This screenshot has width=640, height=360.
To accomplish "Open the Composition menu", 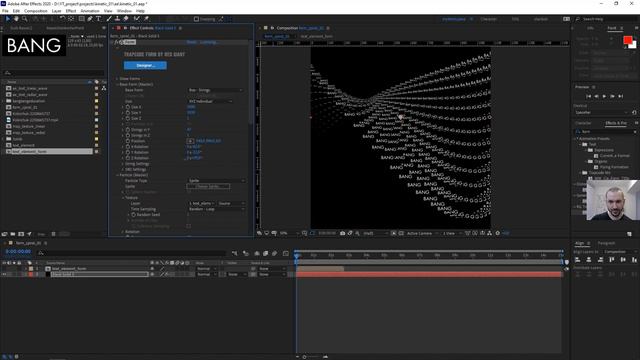I will point(36,11).
